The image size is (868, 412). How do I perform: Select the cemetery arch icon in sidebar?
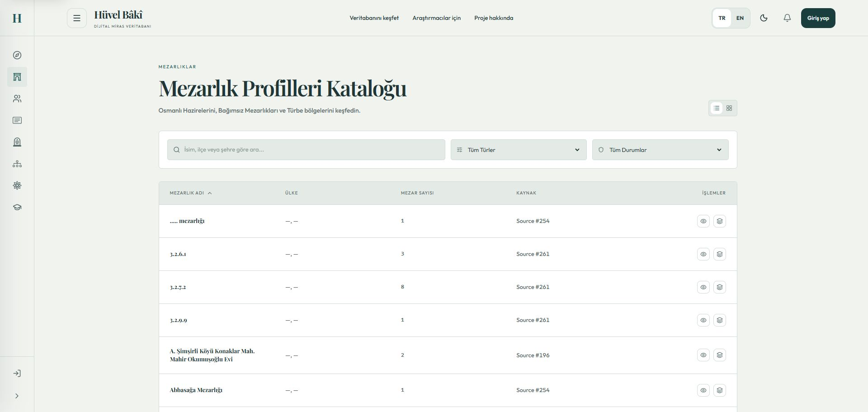point(17,77)
